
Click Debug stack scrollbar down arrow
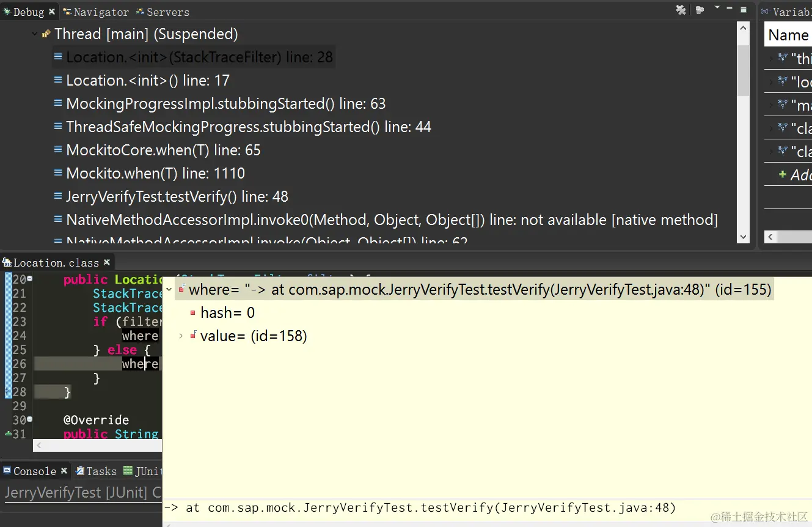[x=743, y=237]
